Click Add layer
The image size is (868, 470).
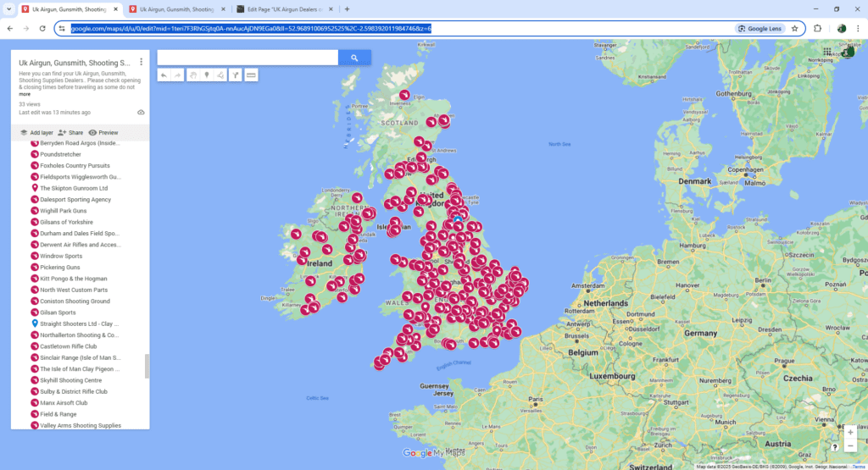pyautogui.click(x=36, y=133)
